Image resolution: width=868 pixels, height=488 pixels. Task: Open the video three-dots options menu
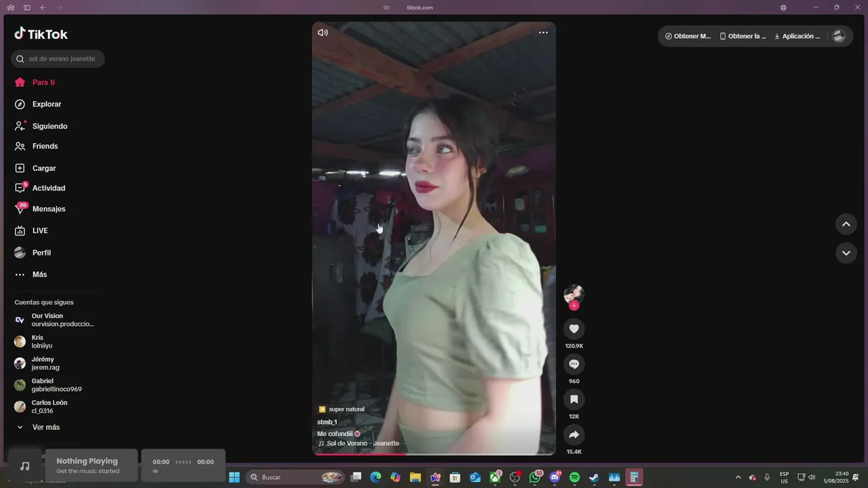543,33
